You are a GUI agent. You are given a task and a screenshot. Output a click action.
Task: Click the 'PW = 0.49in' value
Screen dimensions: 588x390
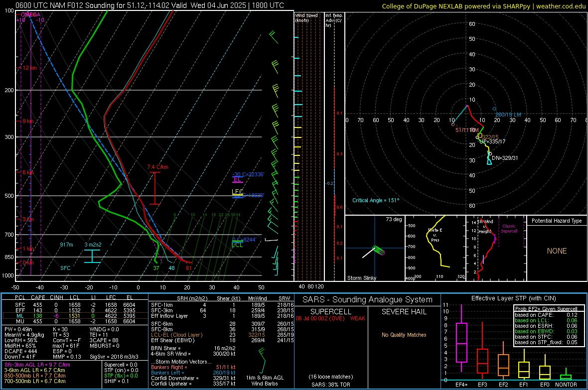[18, 329]
